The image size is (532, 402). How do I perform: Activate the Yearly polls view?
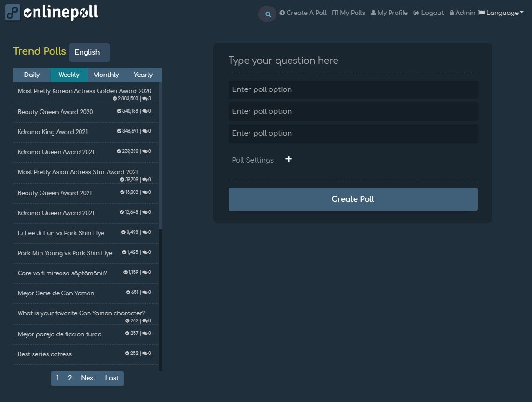click(142, 75)
